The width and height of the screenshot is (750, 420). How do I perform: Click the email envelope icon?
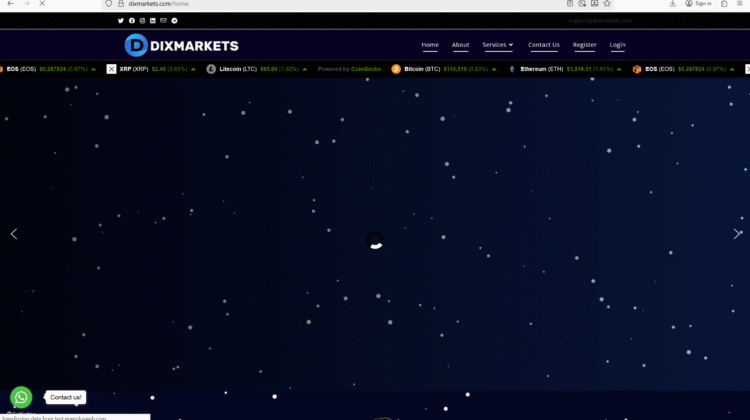point(164,20)
